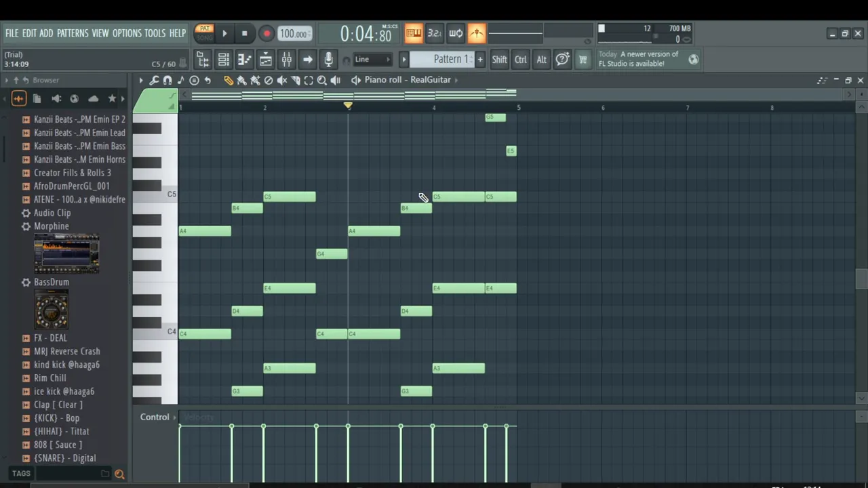Expand the pattern selector arrow

point(403,60)
